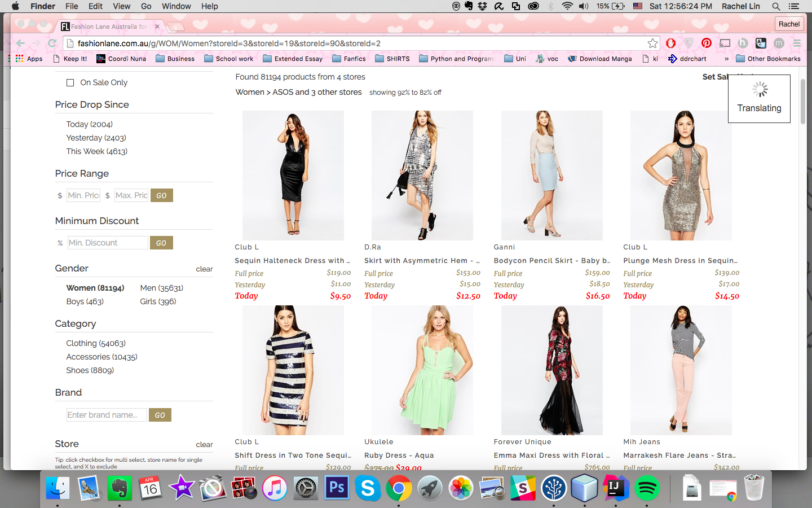Filter price drops since Today (2004)
Viewport: 812px width, 508px height.
(89, 124)
